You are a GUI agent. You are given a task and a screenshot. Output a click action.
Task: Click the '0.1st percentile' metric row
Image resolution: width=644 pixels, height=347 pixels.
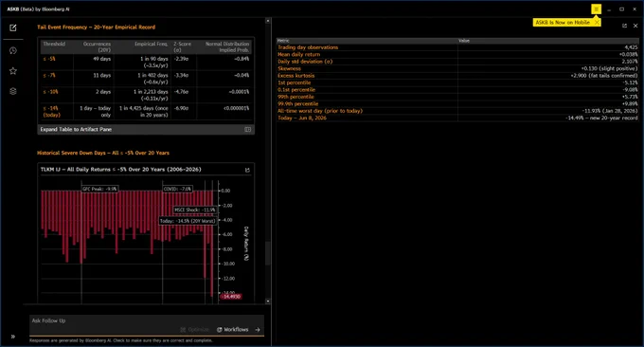click(457, 90)
